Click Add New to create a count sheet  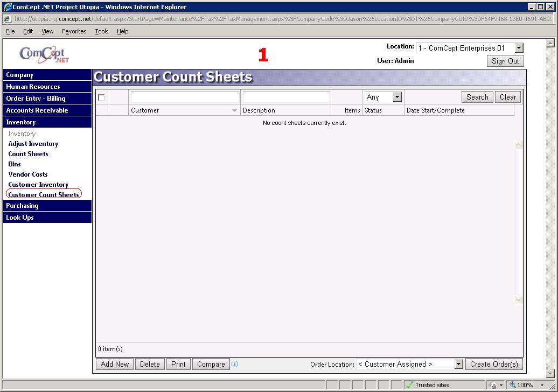[114, 364]
